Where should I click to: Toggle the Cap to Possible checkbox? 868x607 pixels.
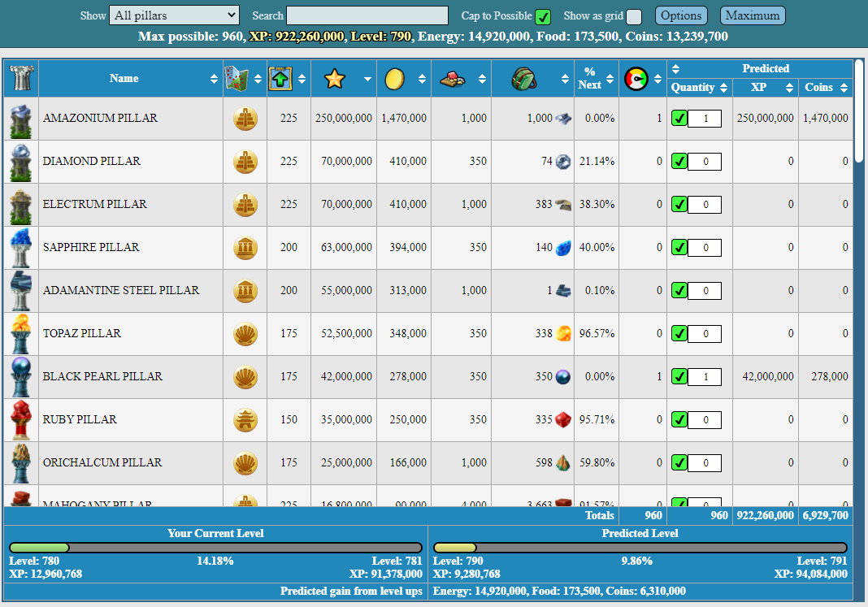click(x=543, y=17)
